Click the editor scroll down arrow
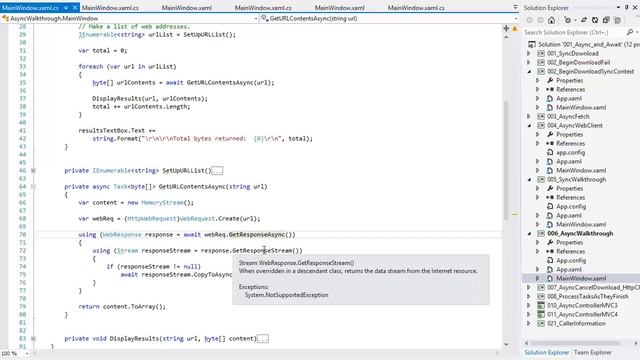Viewport: 640px width, 360px height. click(x=506, y=344)
